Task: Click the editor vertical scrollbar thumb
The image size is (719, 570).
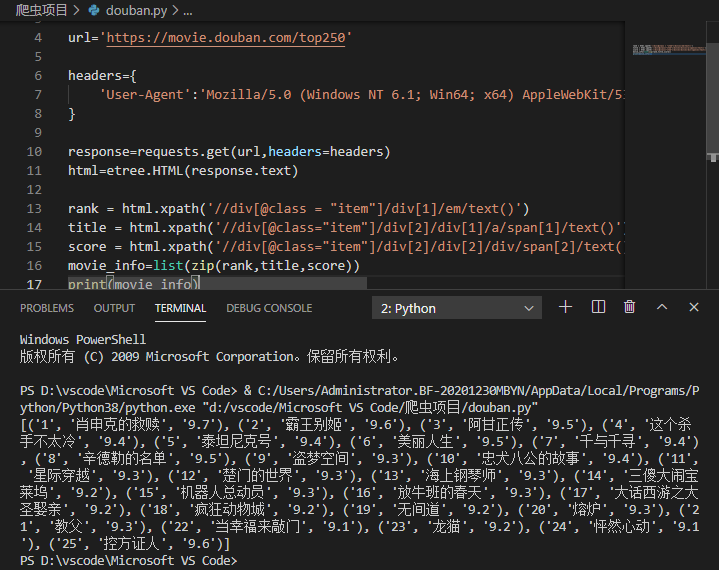Action: tap(712, 99)
